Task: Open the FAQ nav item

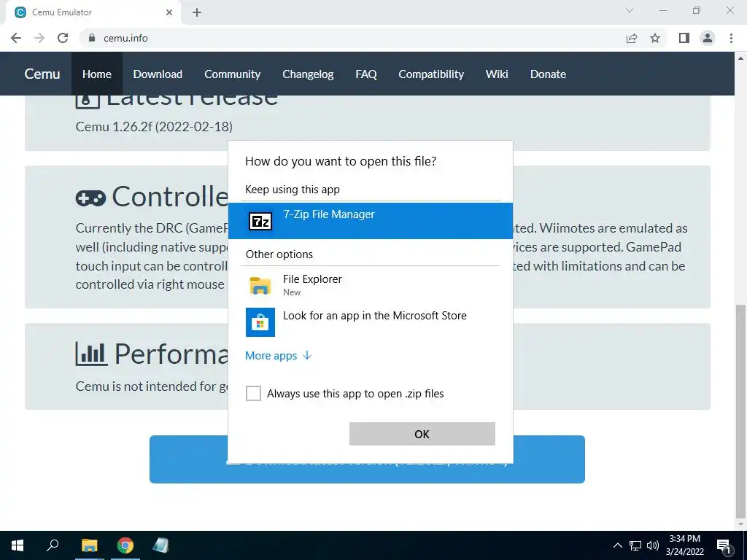Action: [366, 74]
